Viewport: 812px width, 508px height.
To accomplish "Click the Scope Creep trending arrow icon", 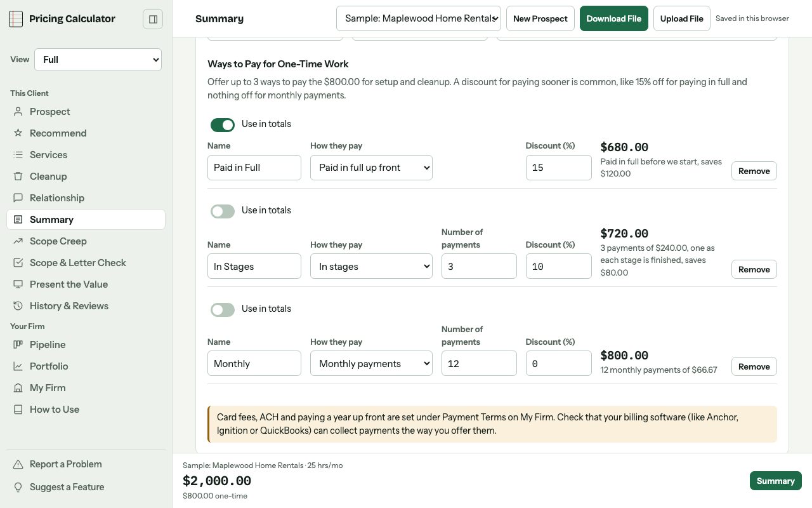I will click(x=18, y=241).
